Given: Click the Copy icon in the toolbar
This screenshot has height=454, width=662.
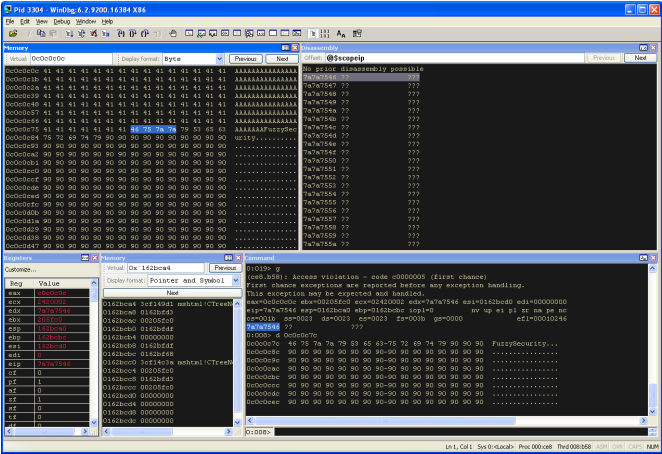Looking at the screenshot, I should (42, 33).
